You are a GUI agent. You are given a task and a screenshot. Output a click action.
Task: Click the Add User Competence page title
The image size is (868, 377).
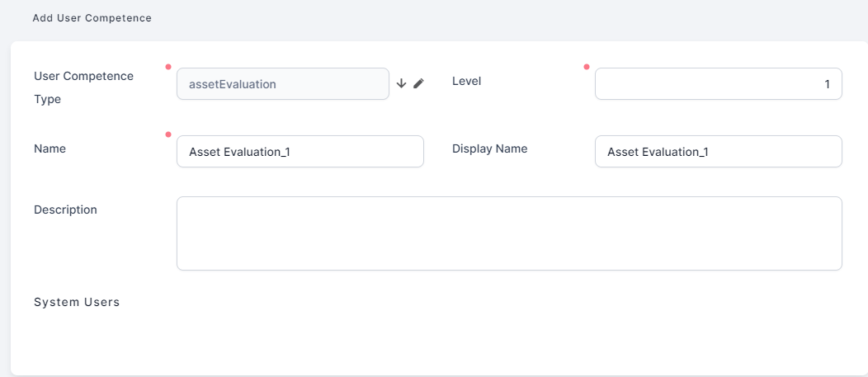[x=92, y=17]
